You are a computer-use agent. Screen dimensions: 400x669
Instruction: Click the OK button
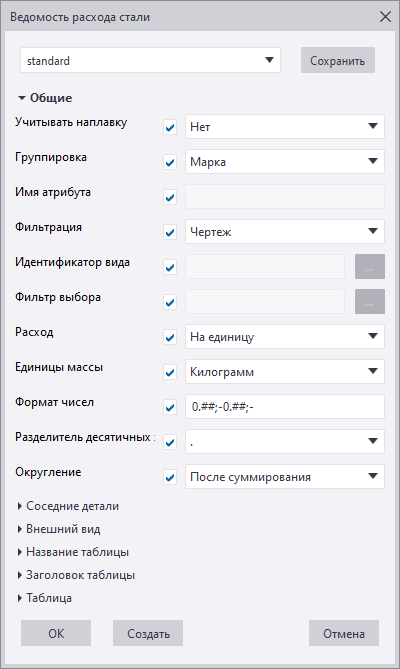pyautogui.click(x=56, y=633)
